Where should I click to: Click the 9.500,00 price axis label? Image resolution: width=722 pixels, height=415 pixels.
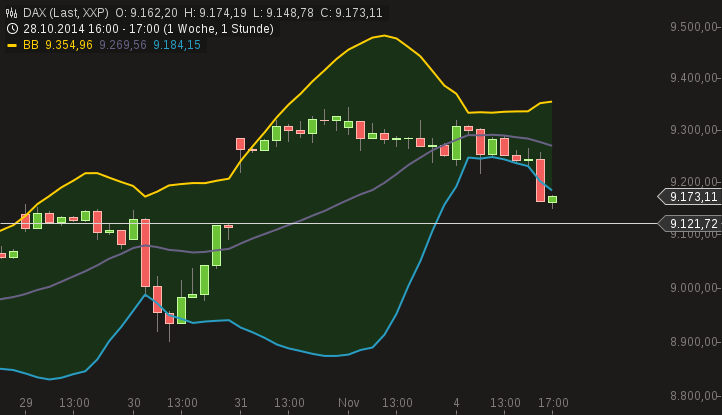pyautogui.click(x=694, y=27)
